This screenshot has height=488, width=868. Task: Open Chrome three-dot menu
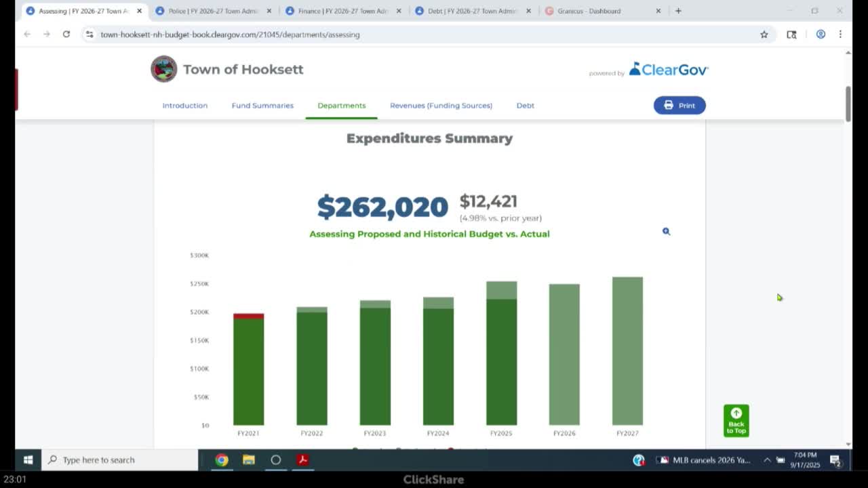(x=840, y=35)
